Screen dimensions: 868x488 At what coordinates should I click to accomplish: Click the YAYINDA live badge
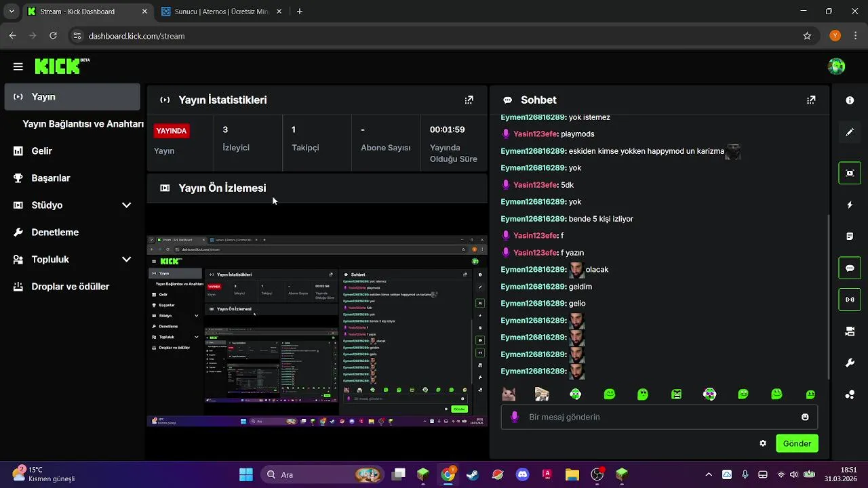[x=172, y=131]
